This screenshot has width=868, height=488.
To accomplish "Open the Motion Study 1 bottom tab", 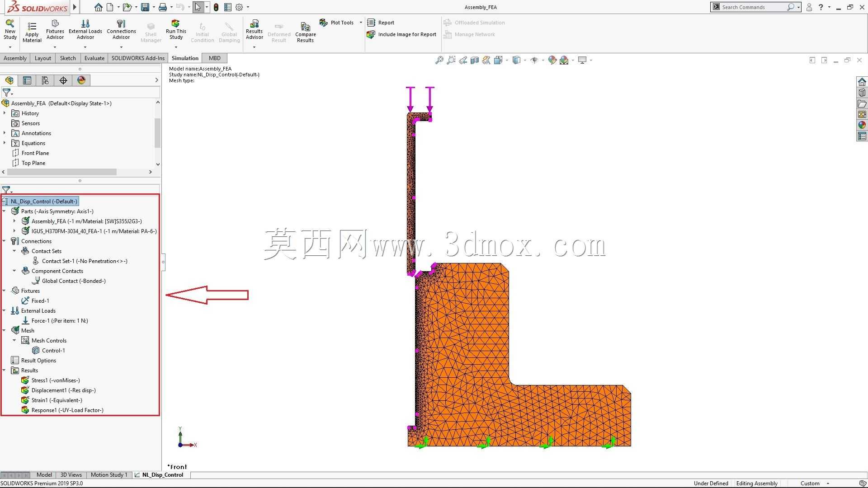I will point(109,475).
